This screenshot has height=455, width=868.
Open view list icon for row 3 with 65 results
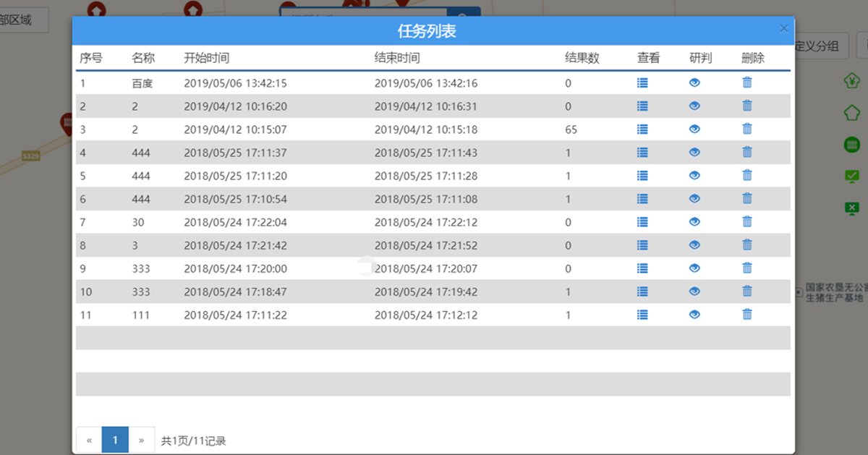pyautogui.click(x=642, y=129)
